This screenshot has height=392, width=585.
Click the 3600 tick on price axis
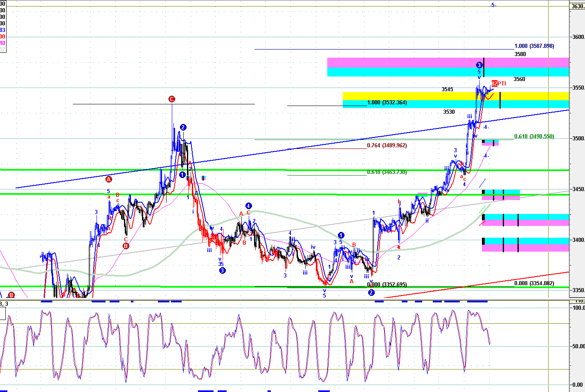coord(578,37)
